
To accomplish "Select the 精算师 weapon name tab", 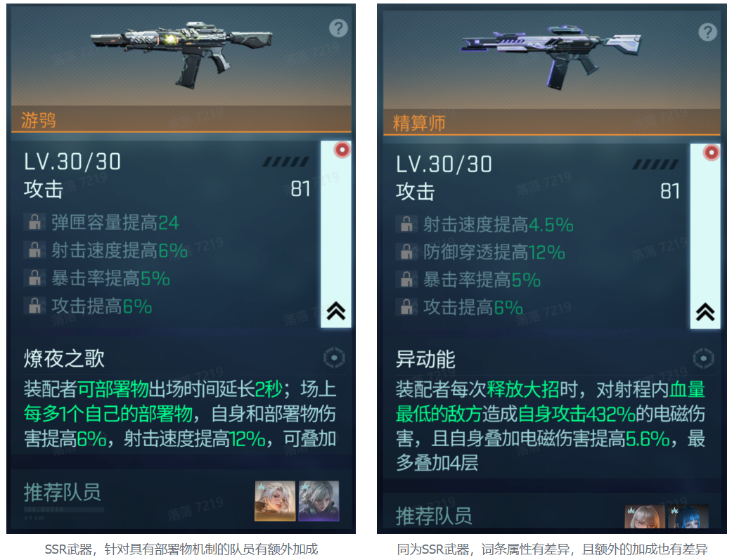I will coord(419,123).
